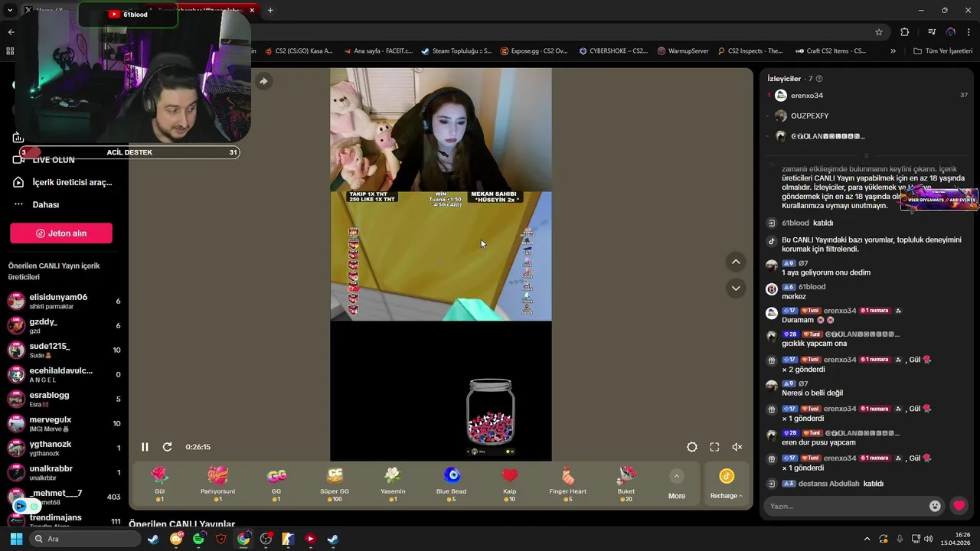The image size is (980, 551).
Task: Open ecehilaldavulc... recommended live stream
Action: 64,374
